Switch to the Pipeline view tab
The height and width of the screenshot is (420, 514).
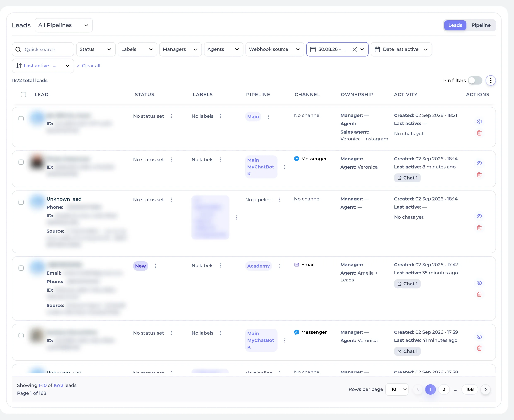pos(481,25)
